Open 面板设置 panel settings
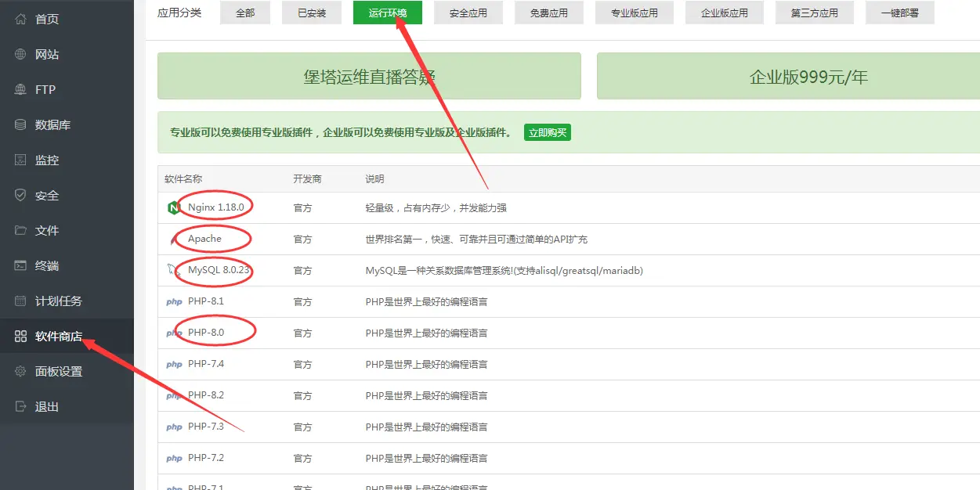The image size is (980, 490). (x=58, y=371)
